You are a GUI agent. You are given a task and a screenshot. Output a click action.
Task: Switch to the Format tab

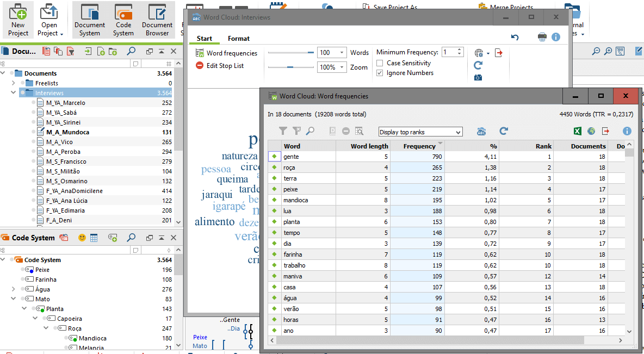point(239,38)
